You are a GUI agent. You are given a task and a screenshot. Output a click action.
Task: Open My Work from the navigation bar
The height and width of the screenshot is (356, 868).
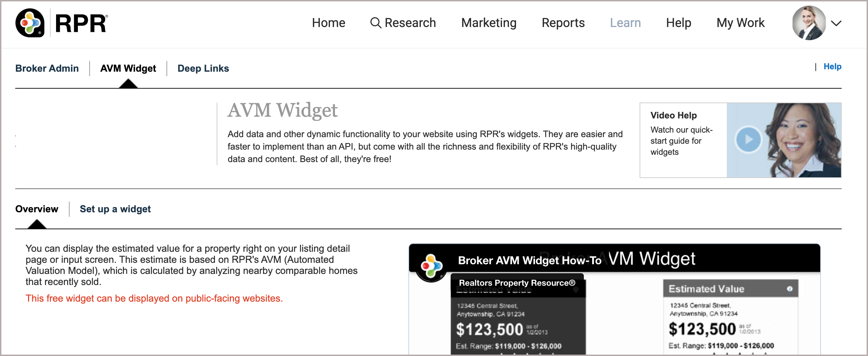[740, 23]
